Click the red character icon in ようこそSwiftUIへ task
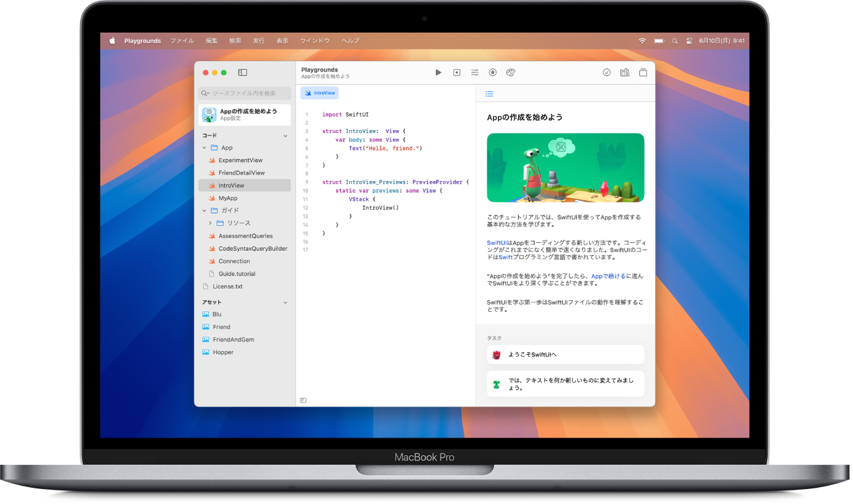This screenshot has height=504, width=853. (497, 355)
